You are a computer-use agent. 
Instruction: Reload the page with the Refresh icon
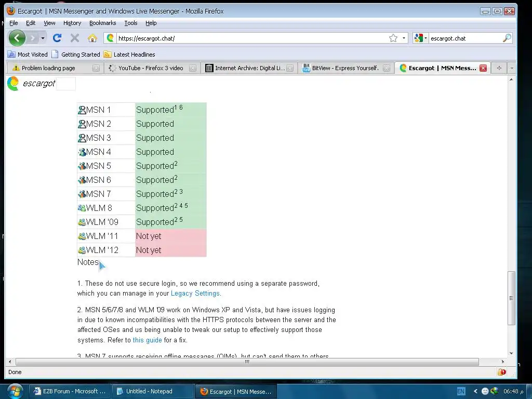pyautogui.click(x=57, y=38)
